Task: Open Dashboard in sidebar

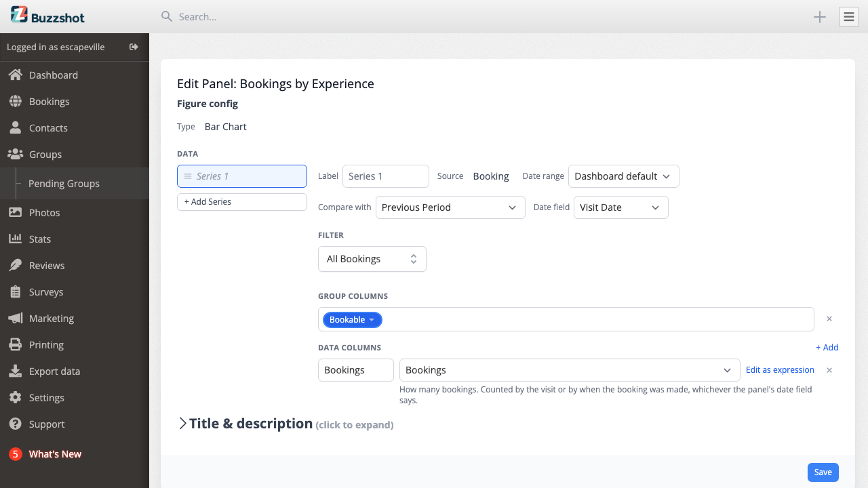Action: coord(75,75)
